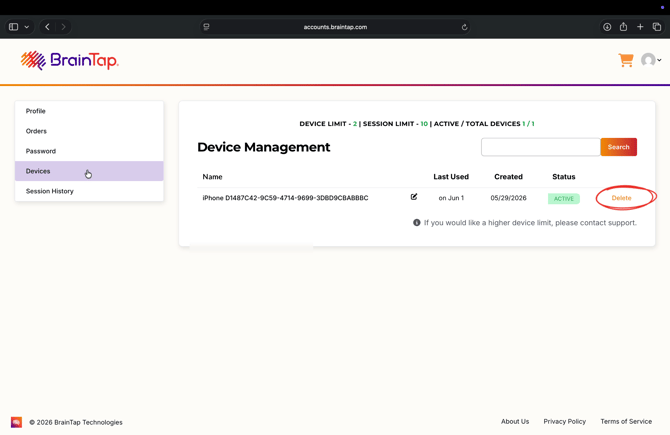Viewport: 670px width, 435px height.
Task: Expand the sidebar options chevron
Action: pyautogui.click(x=26, y=27)
